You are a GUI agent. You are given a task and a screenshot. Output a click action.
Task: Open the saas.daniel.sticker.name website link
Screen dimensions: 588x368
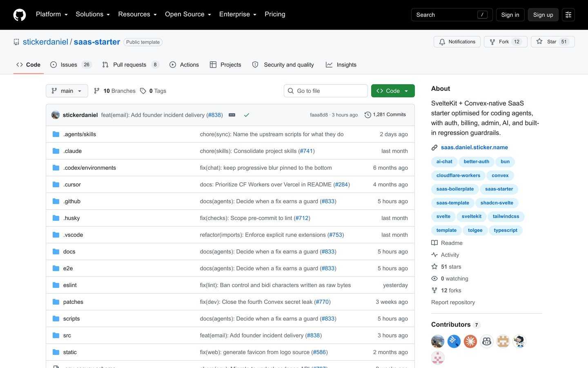pyautogui.click(x=474, y=147)
